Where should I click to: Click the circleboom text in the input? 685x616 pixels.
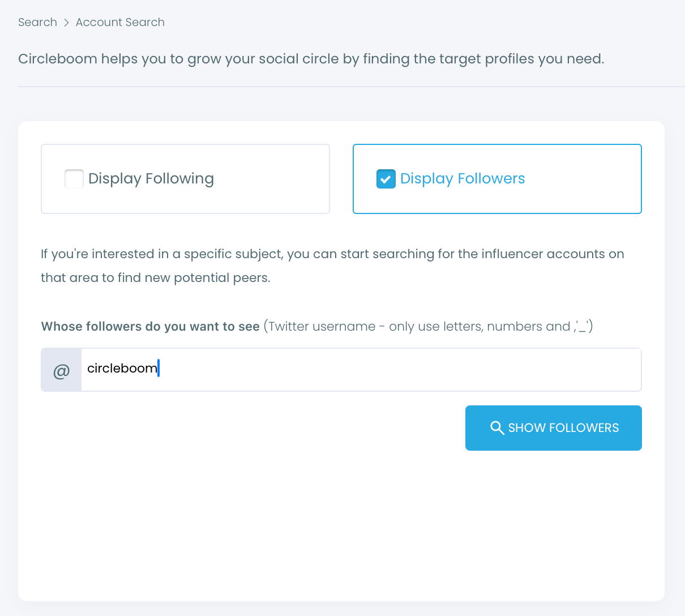click(122, 368)
